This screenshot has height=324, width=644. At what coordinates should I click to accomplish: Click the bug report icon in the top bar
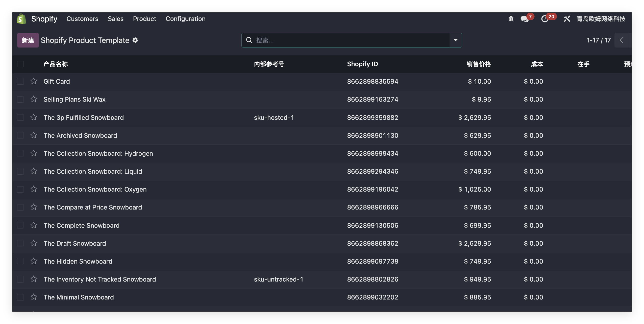pyautogui.click(x=511, y=19)
